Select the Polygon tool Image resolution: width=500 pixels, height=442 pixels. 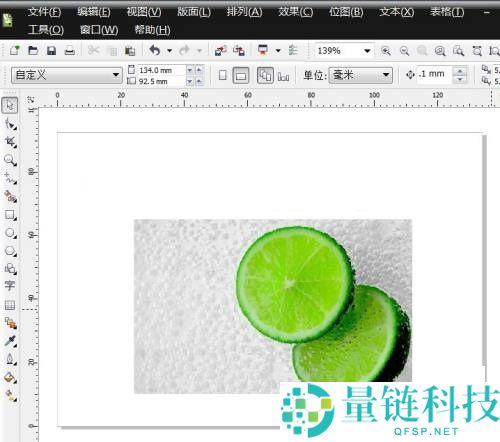pyautogui.click(x=10, y=251)
